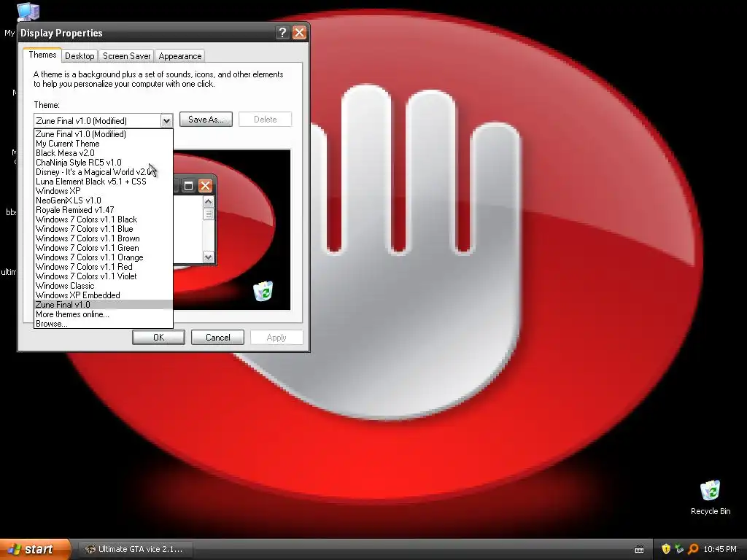
Task: Choose Windows 7 Colors v1.1 Green
Action: [104, 248]
